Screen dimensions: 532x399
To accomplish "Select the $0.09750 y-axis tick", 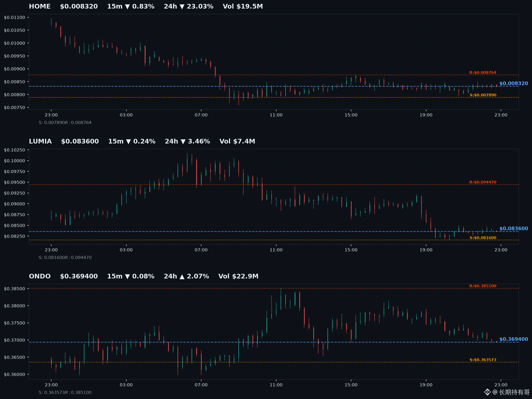I will click(14, 172).
